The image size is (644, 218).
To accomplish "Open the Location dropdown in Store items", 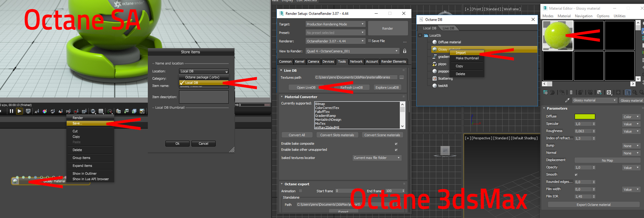I will [204, 71].
